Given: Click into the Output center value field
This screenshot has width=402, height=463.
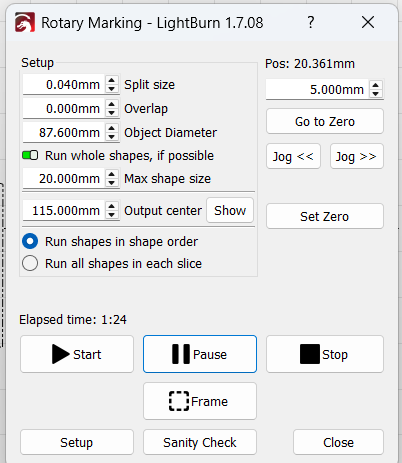Looking at the screenshot, I should pos(64,210).
